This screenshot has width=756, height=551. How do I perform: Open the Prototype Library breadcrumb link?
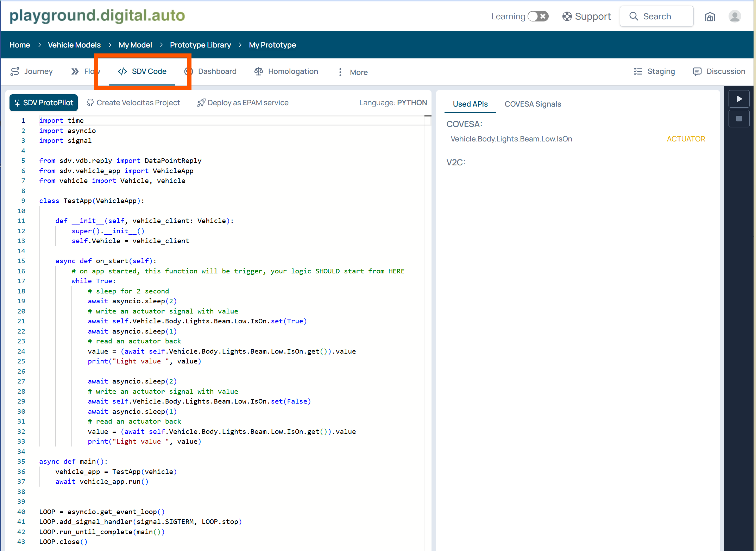200,45
